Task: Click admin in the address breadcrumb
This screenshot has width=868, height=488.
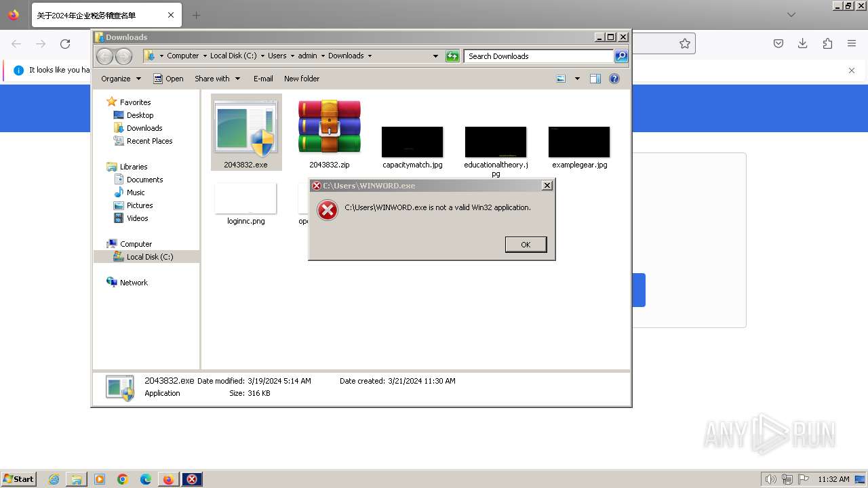Action: [307, 56]
